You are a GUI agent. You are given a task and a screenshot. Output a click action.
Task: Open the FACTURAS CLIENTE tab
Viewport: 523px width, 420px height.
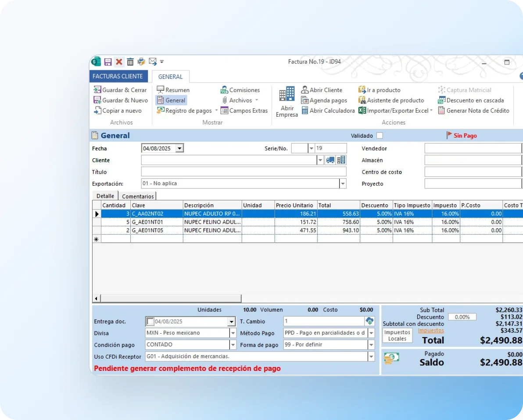click(118, 76)
